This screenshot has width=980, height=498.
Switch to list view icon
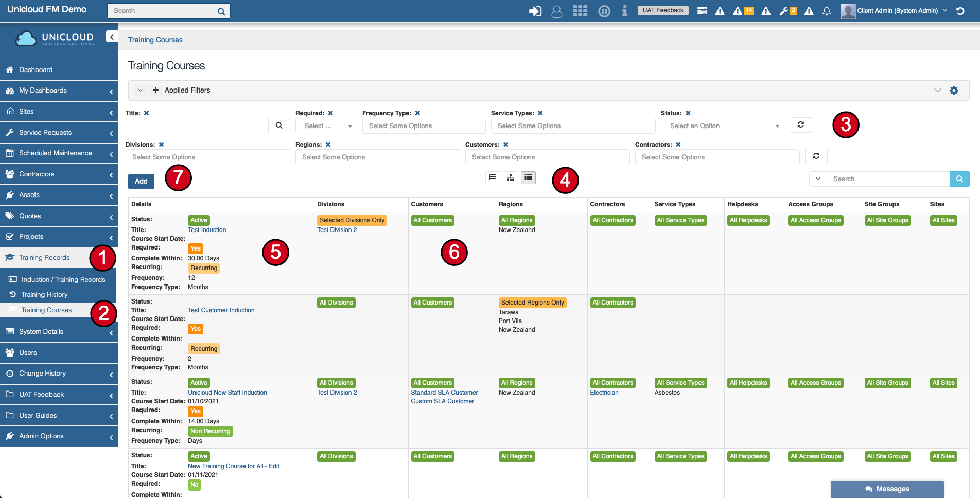pyautogui.click(x=528, y=177)
